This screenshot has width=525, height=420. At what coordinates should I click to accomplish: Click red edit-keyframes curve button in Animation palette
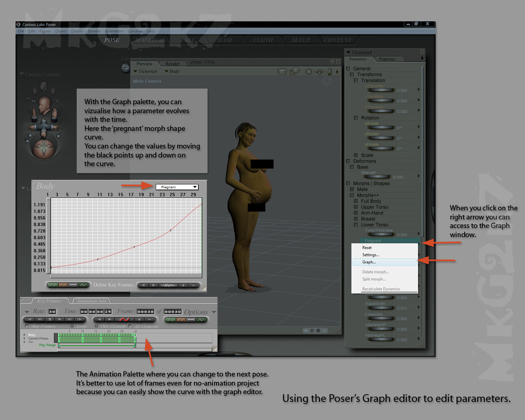(125, 320)
